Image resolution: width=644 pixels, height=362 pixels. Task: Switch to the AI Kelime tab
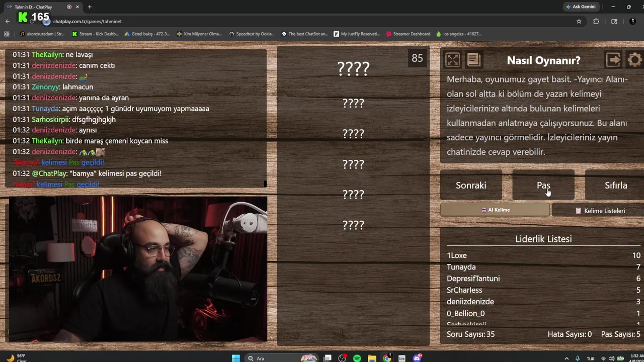coord(495,210)
